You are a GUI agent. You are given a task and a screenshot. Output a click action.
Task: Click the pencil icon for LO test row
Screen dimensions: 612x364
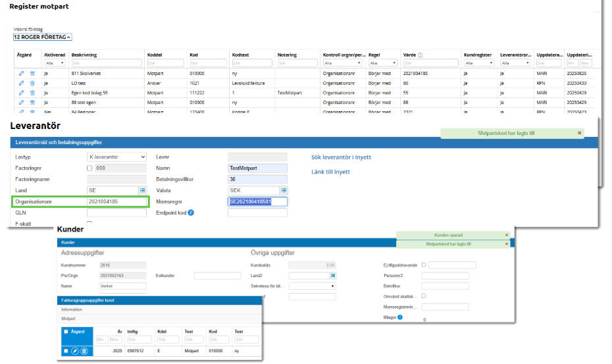pyautogui.click(x=22, y=83)
